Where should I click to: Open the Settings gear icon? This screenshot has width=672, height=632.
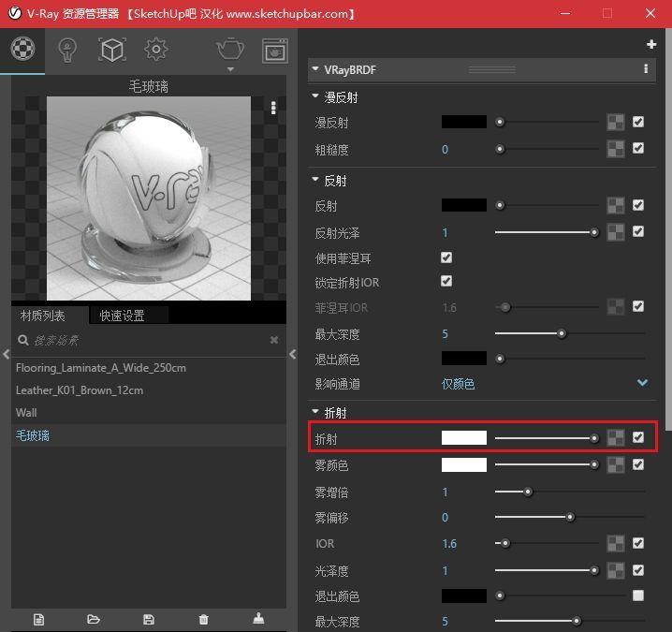[156, 50]
